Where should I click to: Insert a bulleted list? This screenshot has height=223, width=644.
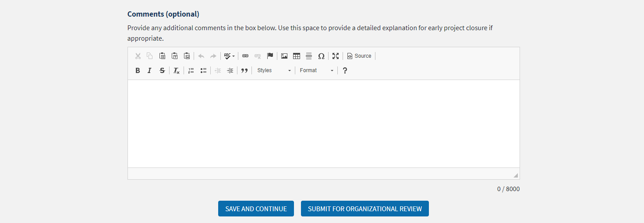pos(203,70)
